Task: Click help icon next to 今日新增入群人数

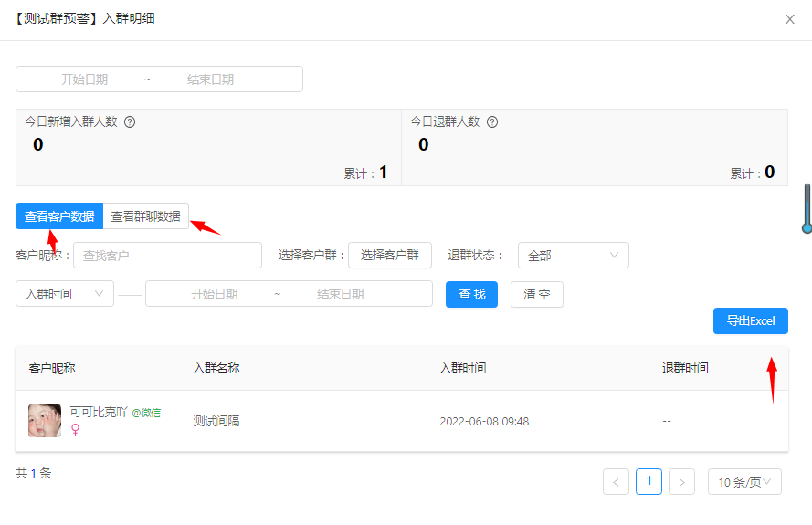Action: click(130, 121)
